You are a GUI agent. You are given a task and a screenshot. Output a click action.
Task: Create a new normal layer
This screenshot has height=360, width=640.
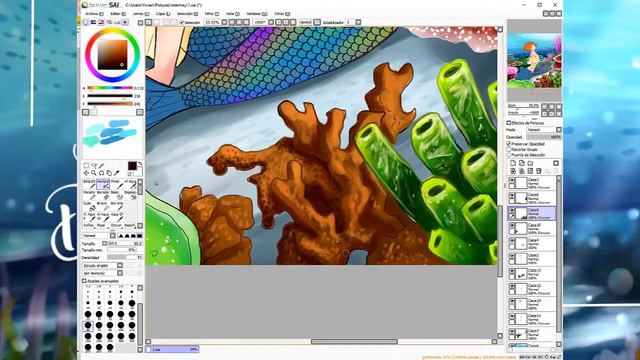(513, 163)
